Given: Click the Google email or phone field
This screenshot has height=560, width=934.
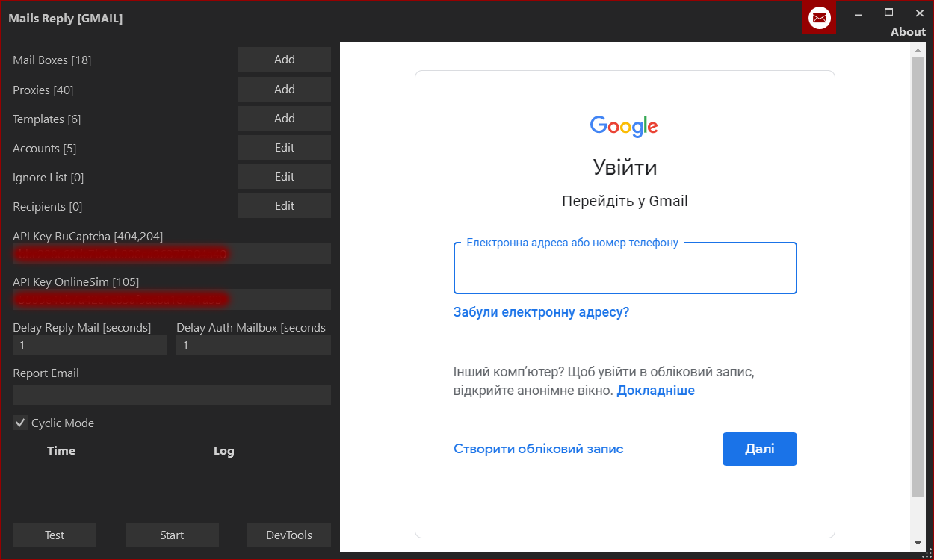Looking at the screenshot, I should tap(625, 268).
